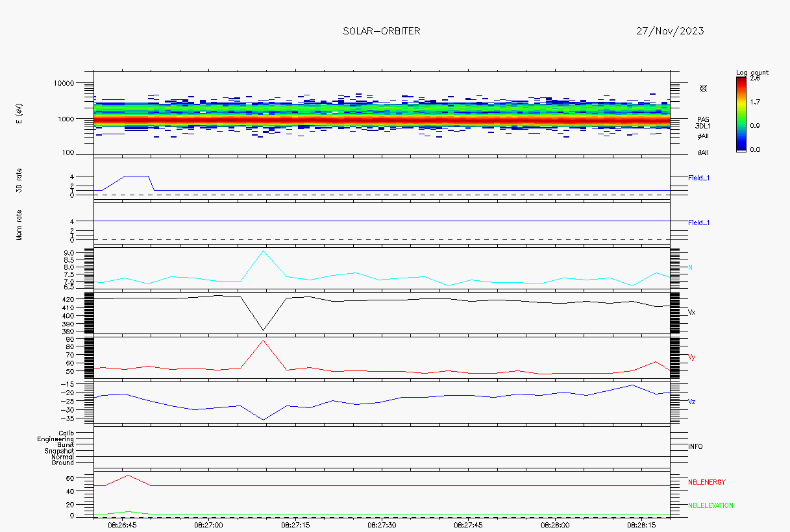
Task: Click the Engineering mode label
Action: pyautogui.click(x=56, y=439)
